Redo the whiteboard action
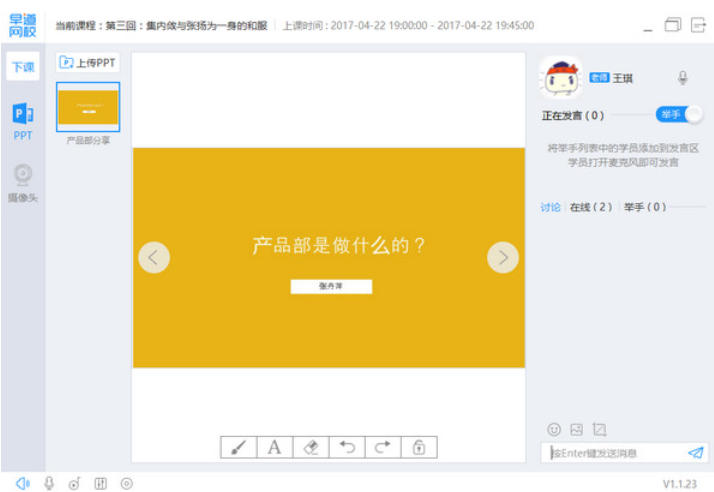This screenshot has width=714, height=492. point(383,447)
